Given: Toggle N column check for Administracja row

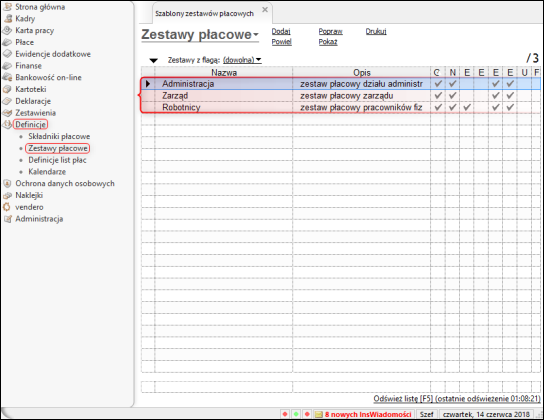Looking at the screenshot, I should [x=452, y=84].
